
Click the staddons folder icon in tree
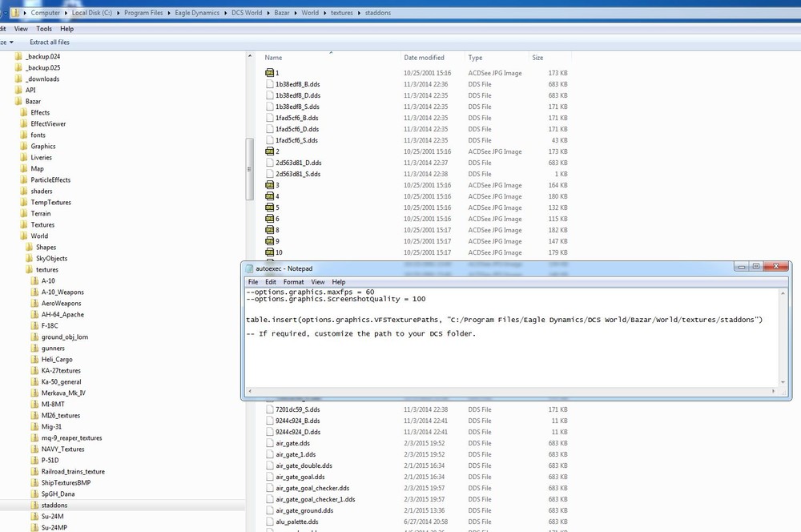(x=34, y=505)
